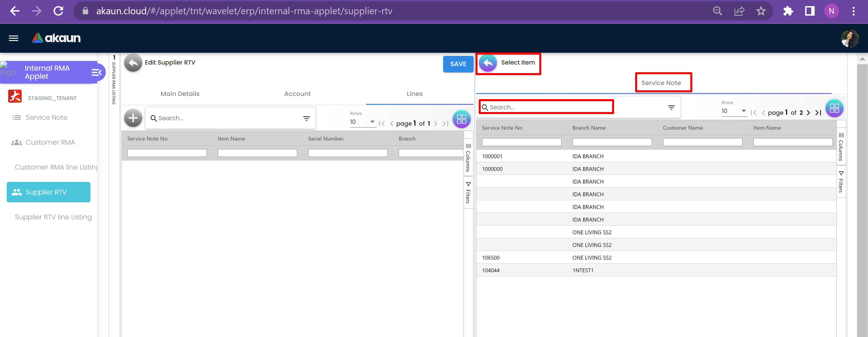Go to next page in Select Item list
The image size is (868, 337).
[x=808, y=113]
